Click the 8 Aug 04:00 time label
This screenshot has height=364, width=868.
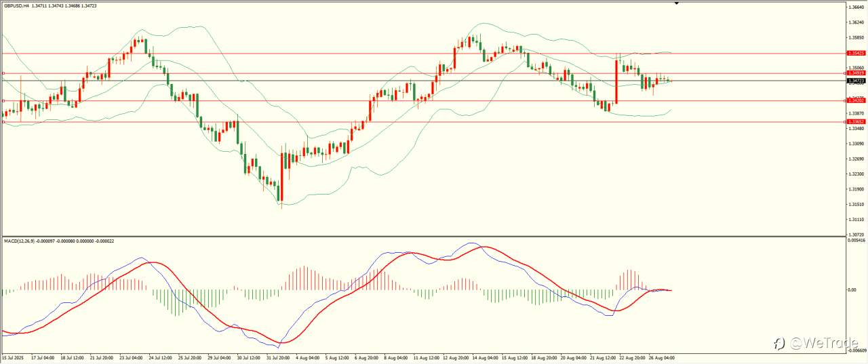click(395, 357)
